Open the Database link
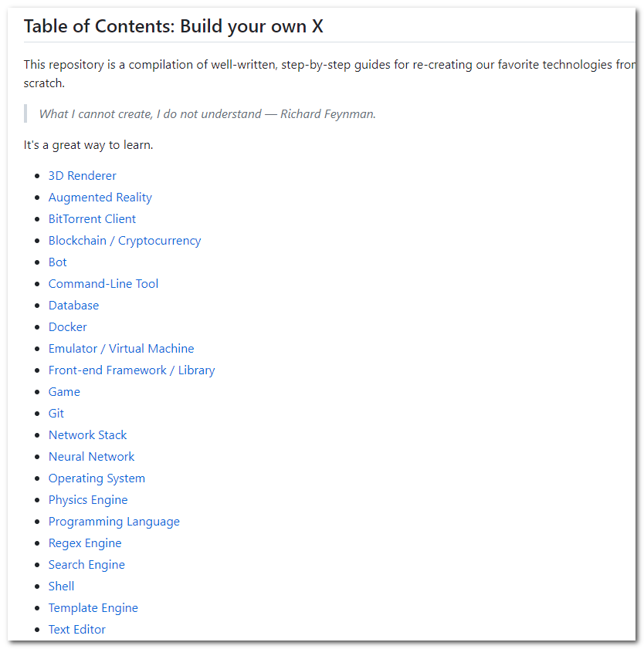Image resolution: width=644 pixels, height=649 pixels. coord(73,306)
